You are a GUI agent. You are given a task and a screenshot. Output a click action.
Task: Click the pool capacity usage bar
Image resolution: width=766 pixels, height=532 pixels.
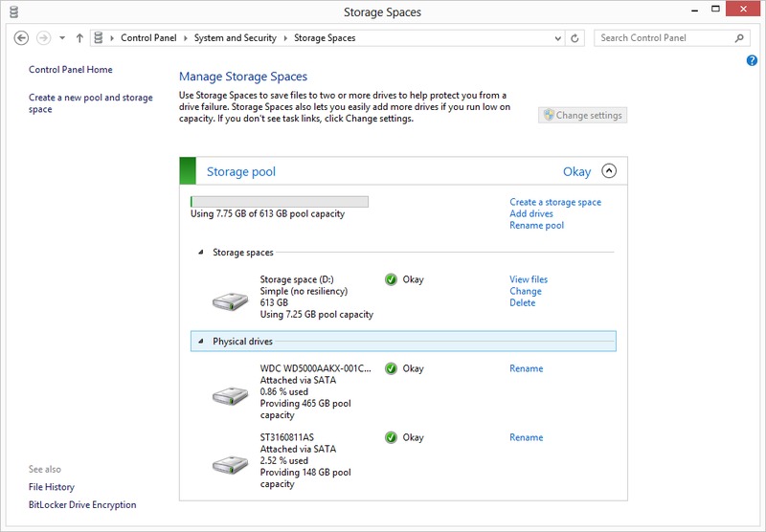(280, 202)
